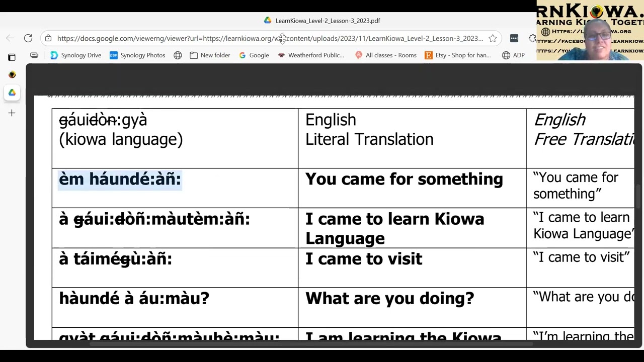Expand the New folder bookmarks folder
The image size is (644, 362).
point(210,55)
